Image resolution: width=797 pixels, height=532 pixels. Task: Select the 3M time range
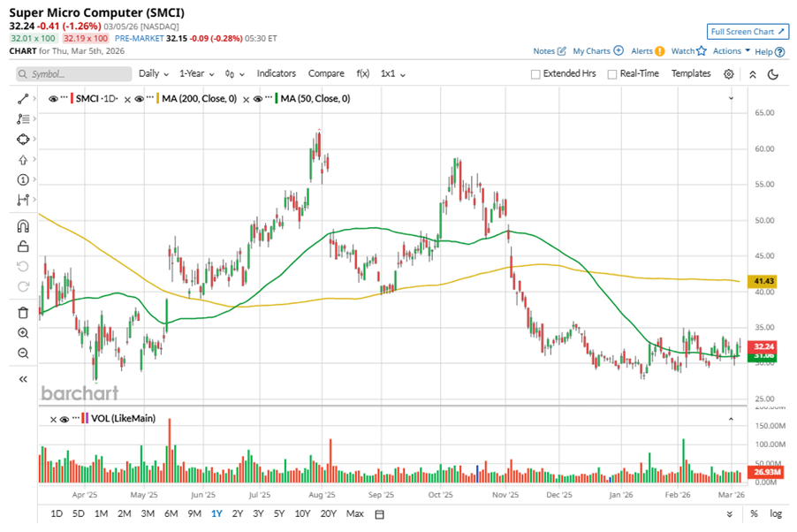coord(148,513)
